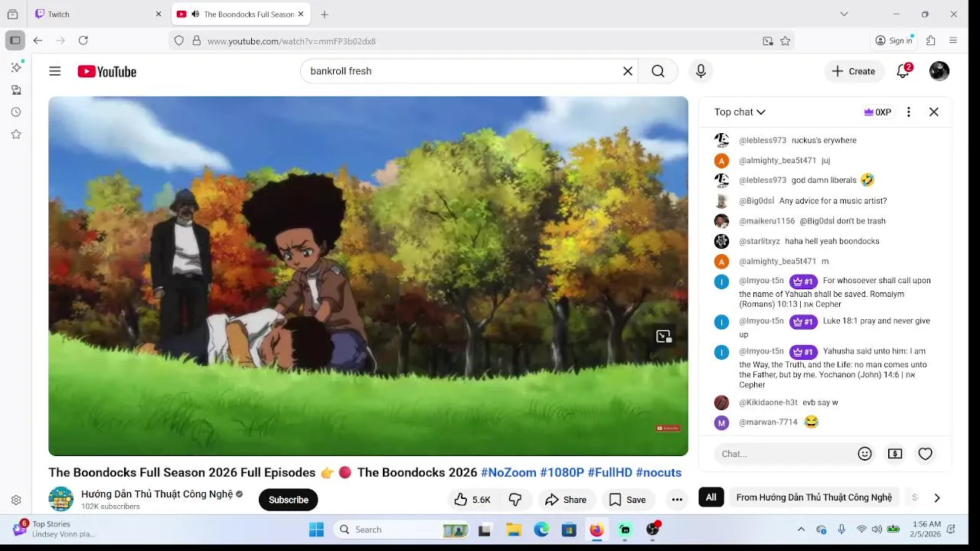Click the video player frame
This screenshot has height=551, width=980.
coord(368,276)
